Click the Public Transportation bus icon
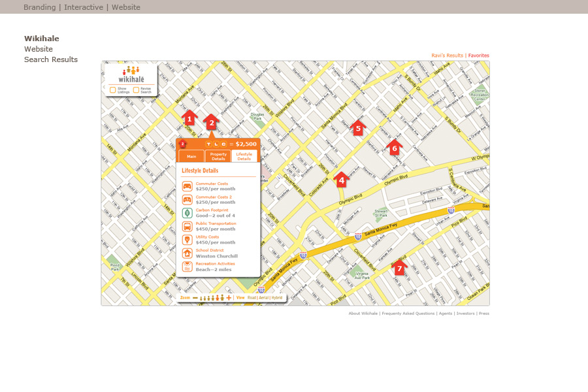The width and height of the screenshot is (588, 392). coord(187,227)
